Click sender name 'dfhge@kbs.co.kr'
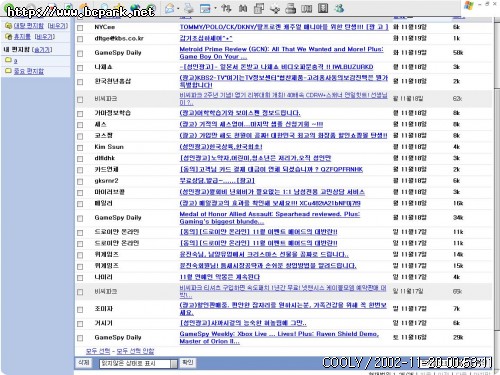The image size is (500, 375). 119,38
